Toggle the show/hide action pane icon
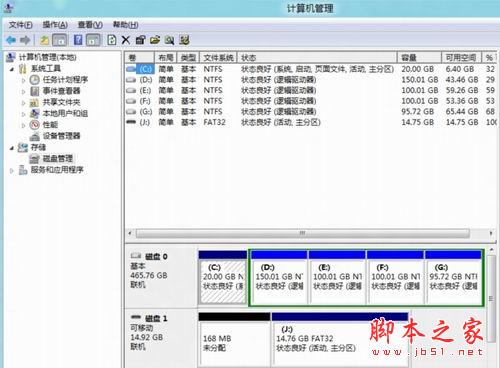 point(93,40)
